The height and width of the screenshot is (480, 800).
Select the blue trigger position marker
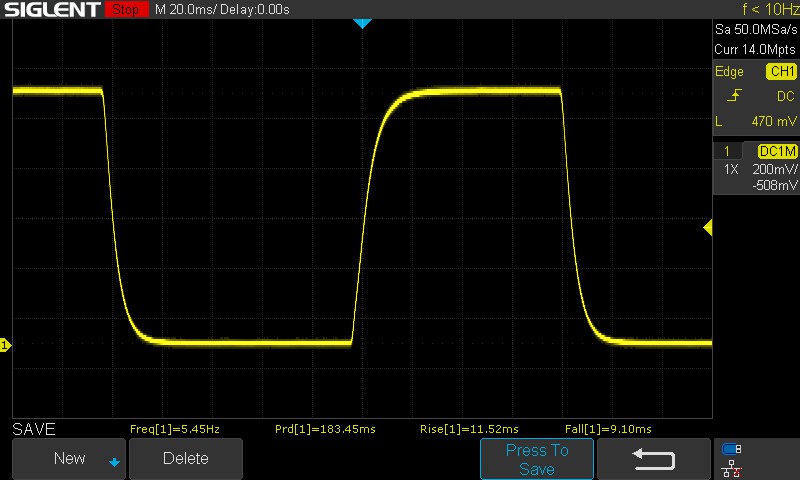pyautogui.click(x=362, y=23)
